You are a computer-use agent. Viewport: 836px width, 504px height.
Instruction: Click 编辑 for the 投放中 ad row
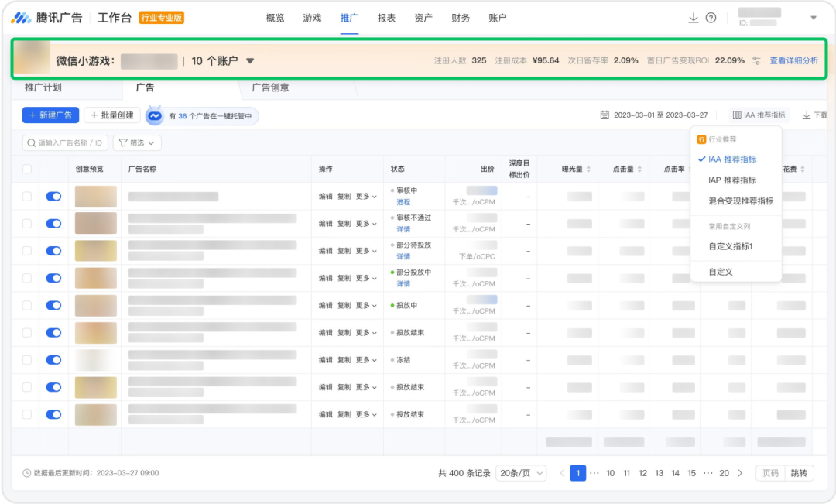click(x=326, y=305)
